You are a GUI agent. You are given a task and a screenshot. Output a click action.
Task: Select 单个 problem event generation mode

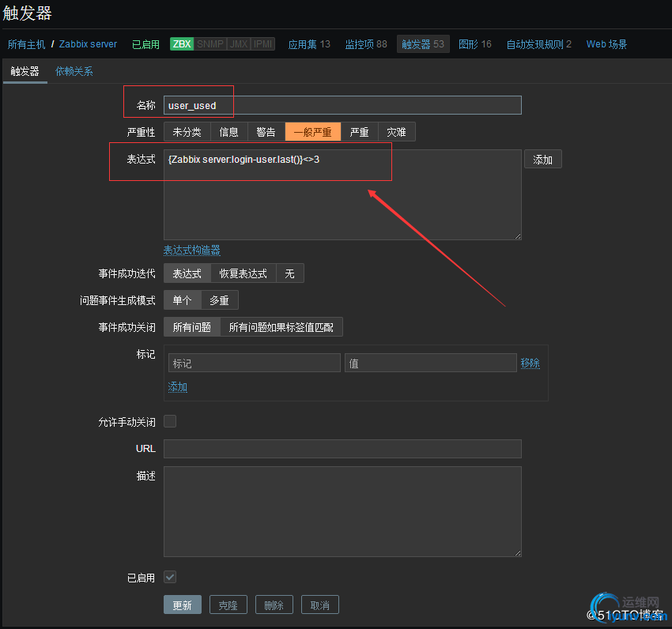pyautogui.click(x=182, y=300)
